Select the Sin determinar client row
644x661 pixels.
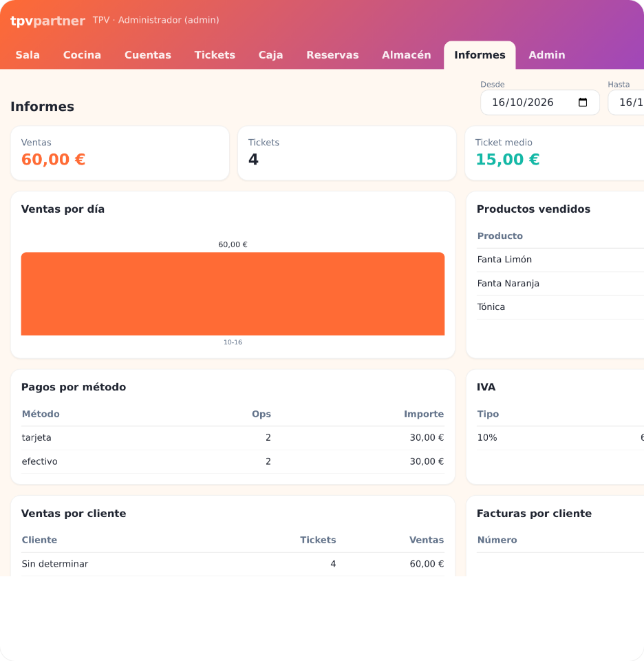[x=233, y=564]
